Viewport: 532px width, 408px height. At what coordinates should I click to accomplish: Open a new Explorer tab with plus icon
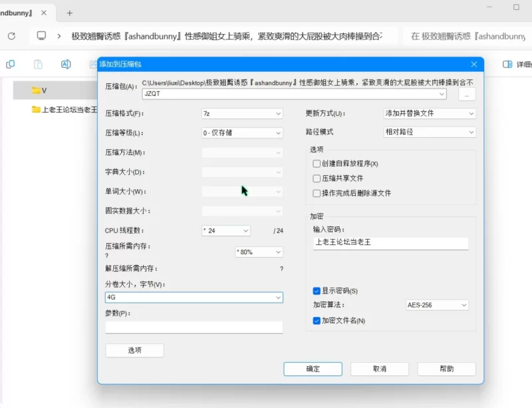[x=70, y=13]
